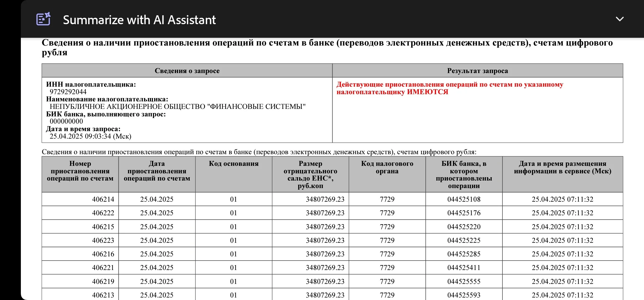
Task: Select basis code 01 in row 406222
Action: (x=234, y=213)
